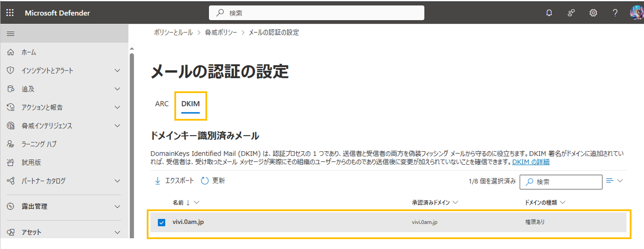Click the Home house icon
Viewport: 644px width, 249px height.
[11, 52]
